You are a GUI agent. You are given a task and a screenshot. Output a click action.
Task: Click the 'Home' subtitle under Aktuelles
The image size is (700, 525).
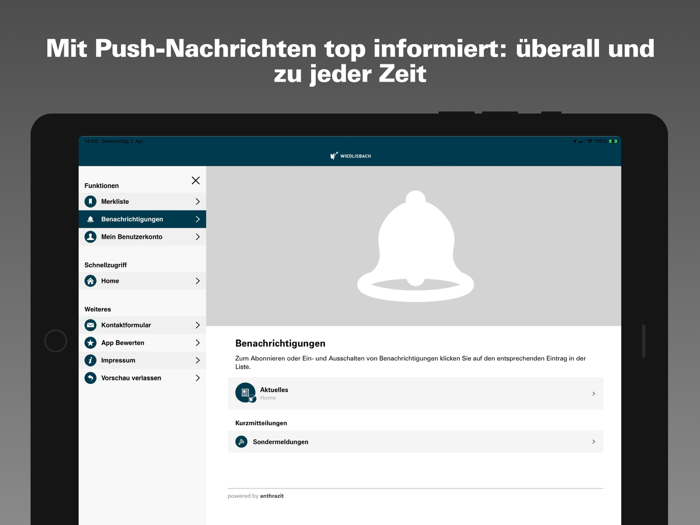268,398
